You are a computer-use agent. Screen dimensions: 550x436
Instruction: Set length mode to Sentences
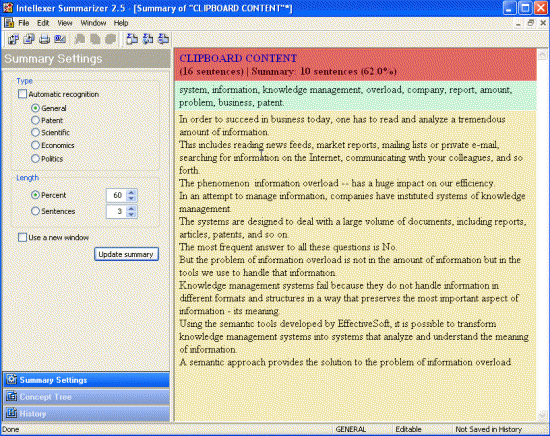pyautogui.click(x=35, y=211)
